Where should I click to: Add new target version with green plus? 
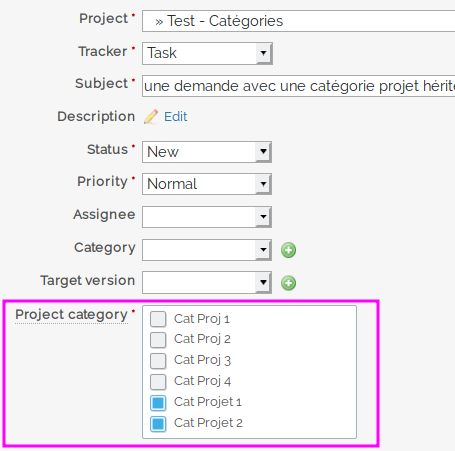click(288, 283)
